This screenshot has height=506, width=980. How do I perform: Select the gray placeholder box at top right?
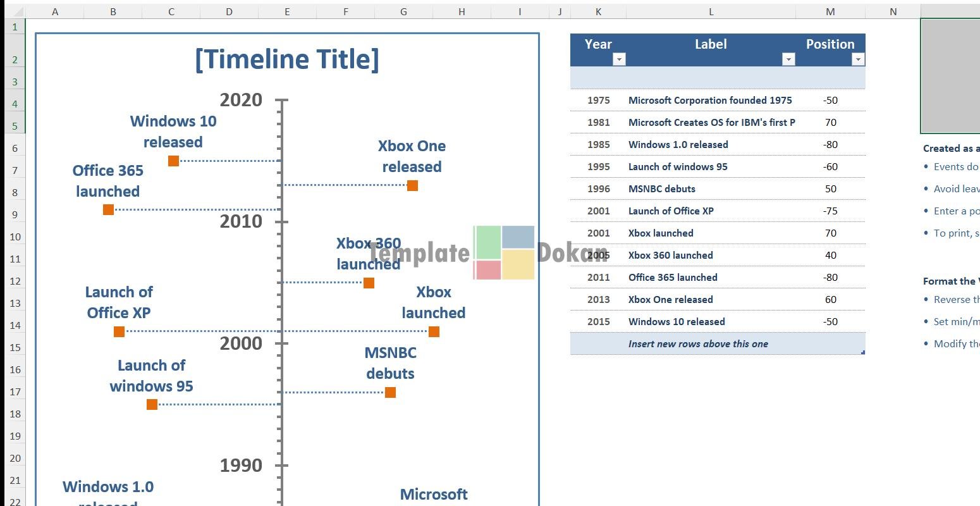pyautogui.click(x=950, y=76)
